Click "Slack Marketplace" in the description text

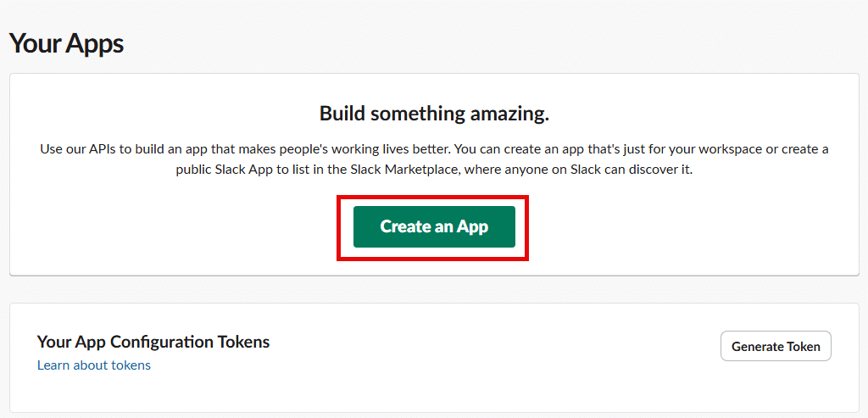(388, 169)
